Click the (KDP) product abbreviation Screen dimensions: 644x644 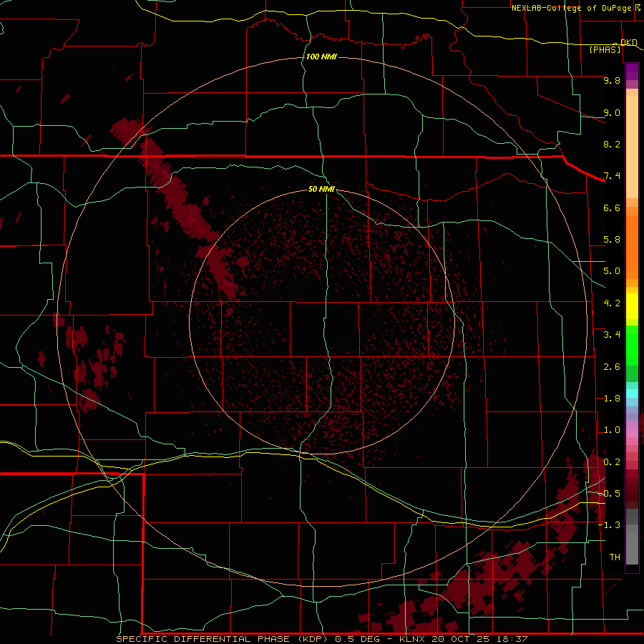312,639
